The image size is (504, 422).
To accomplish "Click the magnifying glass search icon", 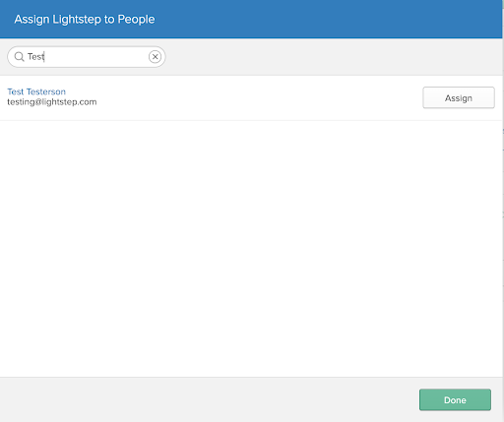I will click(20, 57).
